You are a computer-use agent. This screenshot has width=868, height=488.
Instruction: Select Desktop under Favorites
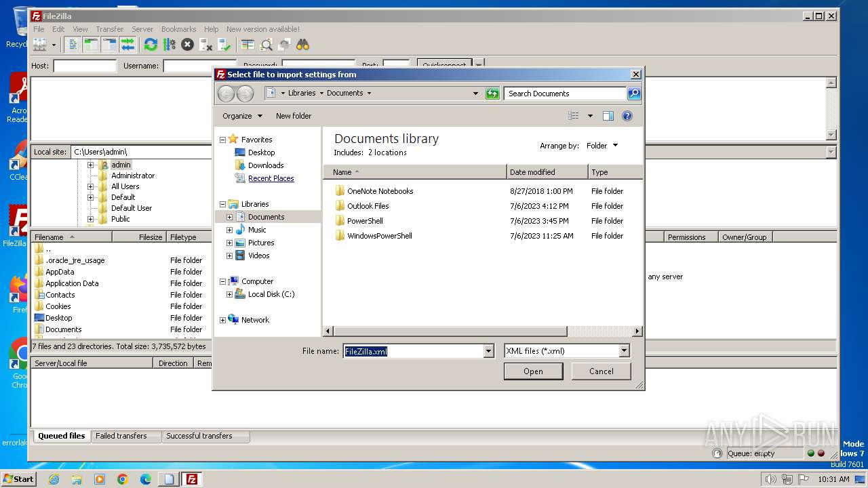coord(261,152)
